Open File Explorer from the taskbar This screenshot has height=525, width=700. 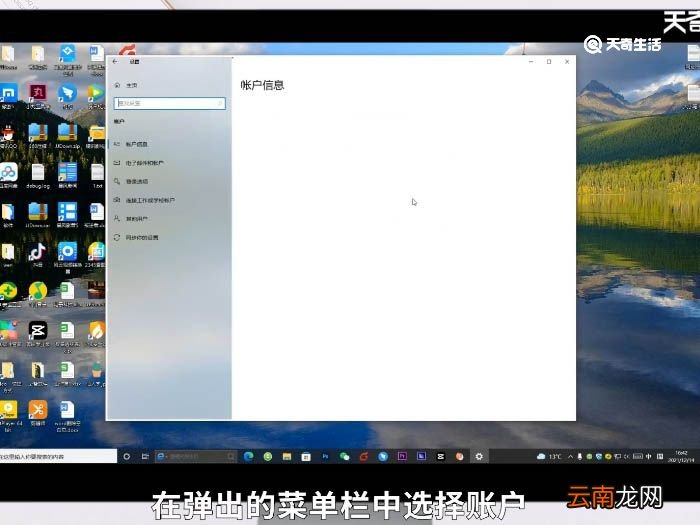[x=287, y=456]
